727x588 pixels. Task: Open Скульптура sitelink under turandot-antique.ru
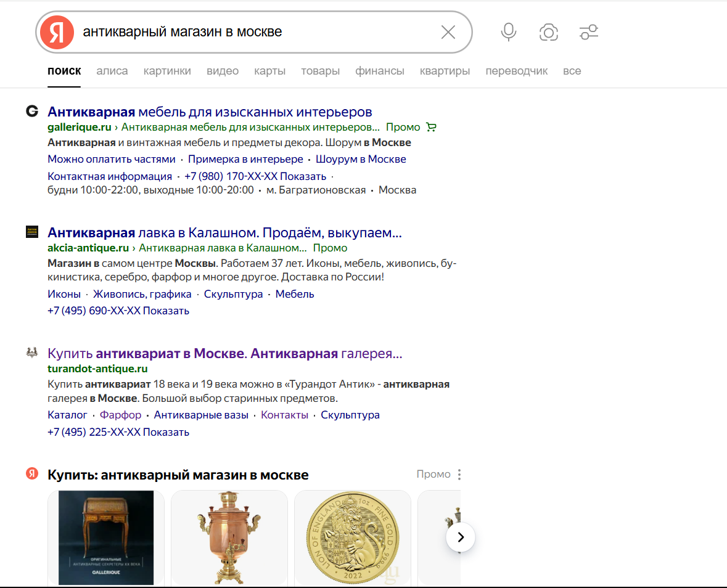click(350, 415)
